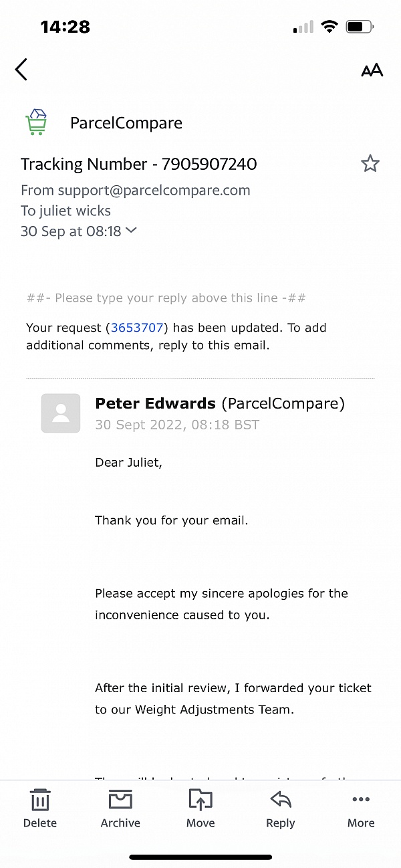
Task: Open text size options with the AA icon
Action: tap(372, 70)
